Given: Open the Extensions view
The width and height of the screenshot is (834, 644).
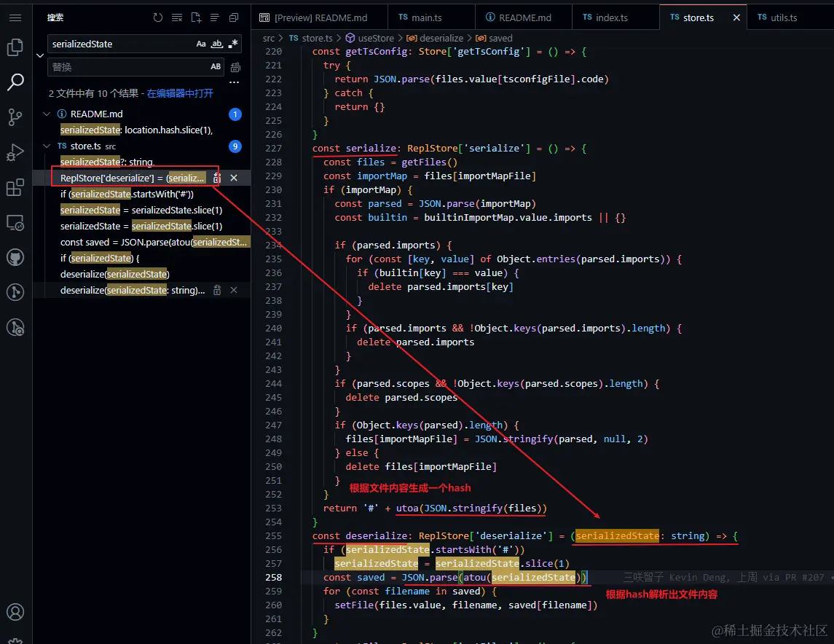Looking at the screenshot, I should (15, 187).
